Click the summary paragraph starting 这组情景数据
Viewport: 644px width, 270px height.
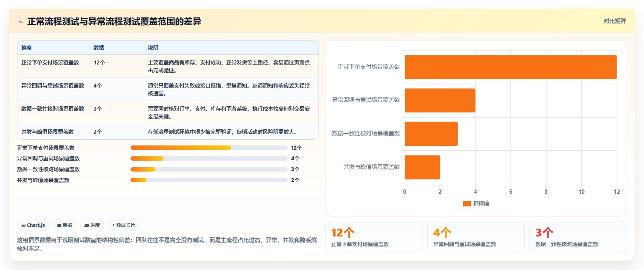click(x=167, y=244)
